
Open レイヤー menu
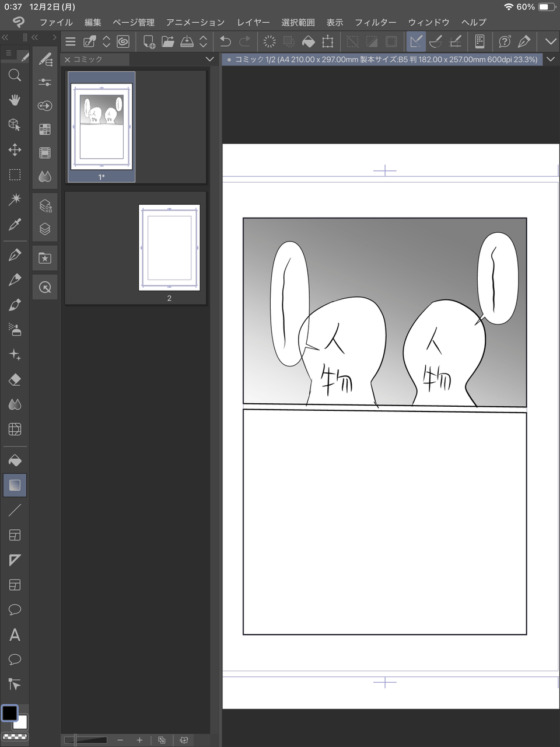point(253,22)
